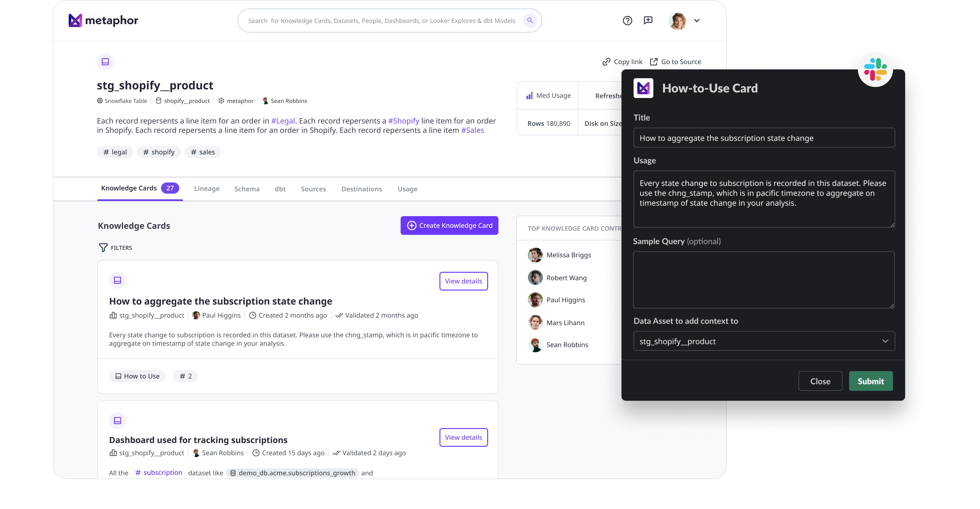The width and height of the screenshot is (980, 509).
Task: Click the Copy link icon
Action: [606, 62]
